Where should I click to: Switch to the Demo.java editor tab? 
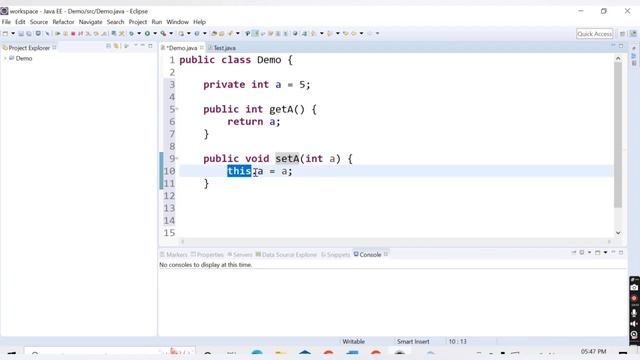(182, 48)
